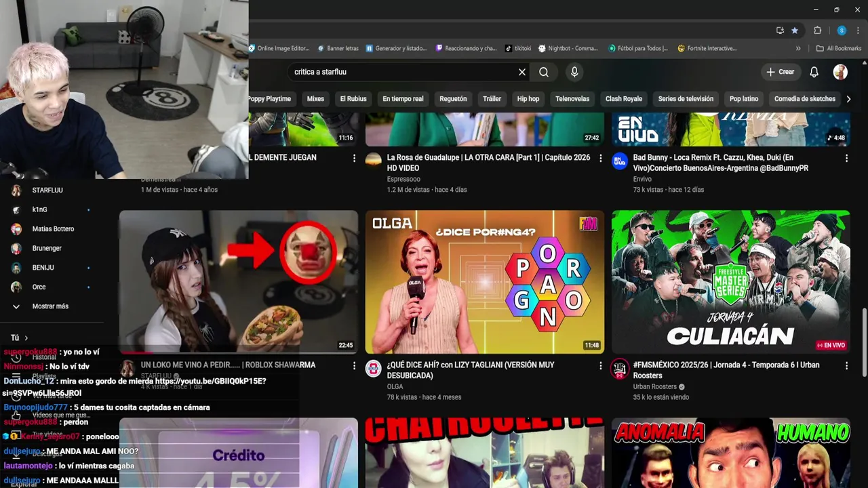Image resolution: width=868 pixels, height=488 pixels.
Task: Open Brunenger subscription in sidebar
Action: (x=47, y=249)
